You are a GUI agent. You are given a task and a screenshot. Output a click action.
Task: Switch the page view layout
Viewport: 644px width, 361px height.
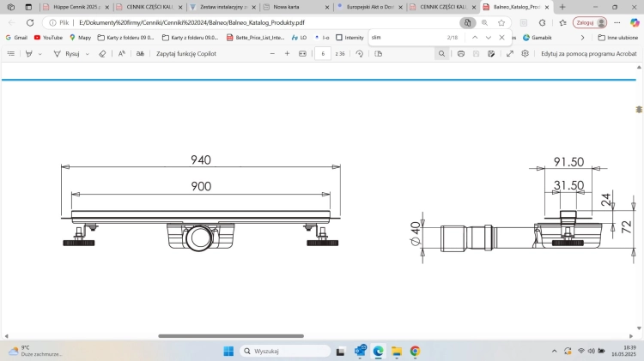point(379,54)
